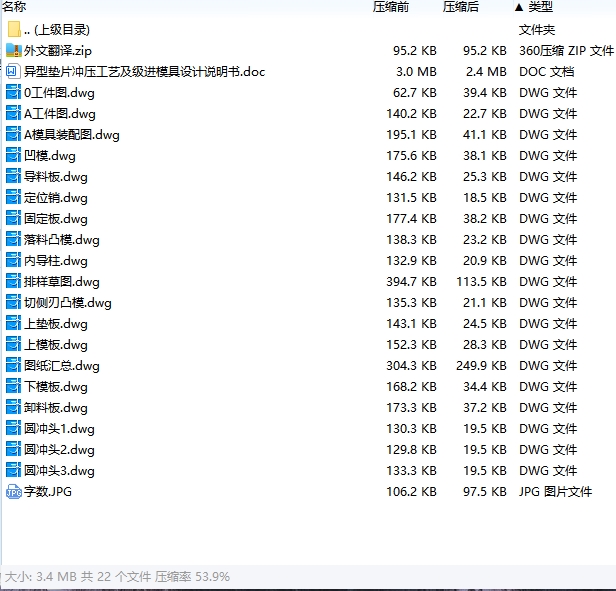The image size is (616, 591).
Task: Sort by the 压缩后 column header
Action: tap(461, 7)
